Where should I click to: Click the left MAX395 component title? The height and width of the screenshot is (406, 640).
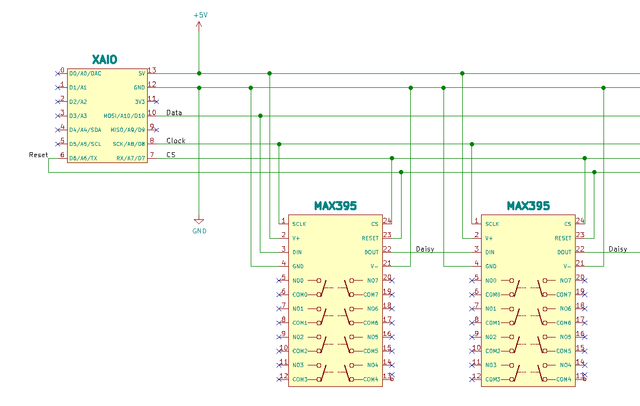tap(335, 206)
